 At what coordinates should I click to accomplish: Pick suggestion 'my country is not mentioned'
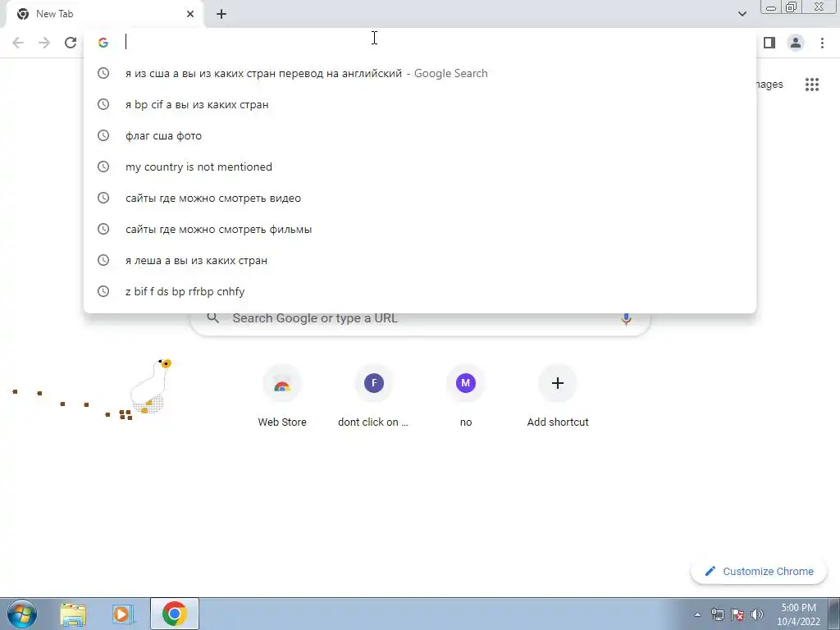point(420,167)
